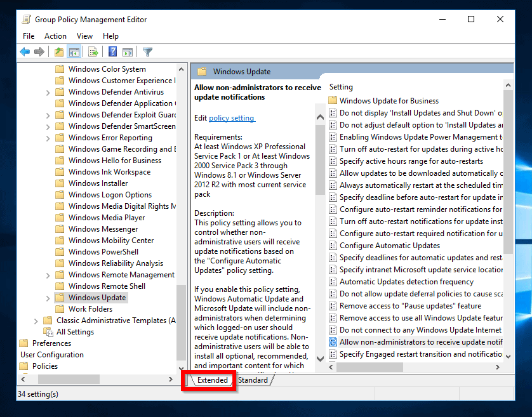
Task: Select the Configure Automatic Updates setting
Action: tap(389, 246)
